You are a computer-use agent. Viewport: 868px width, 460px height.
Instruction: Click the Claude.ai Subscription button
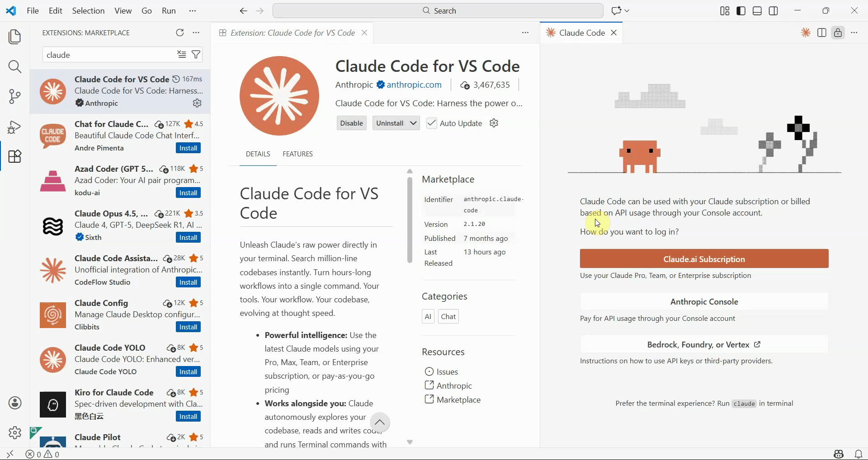tap(703, 258)
